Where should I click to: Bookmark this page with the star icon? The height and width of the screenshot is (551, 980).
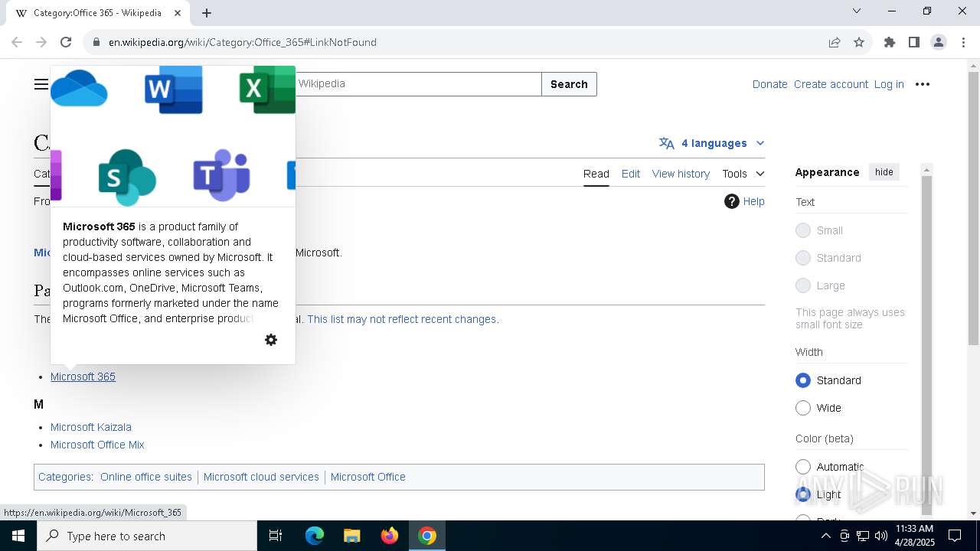[x=859, y=42]
